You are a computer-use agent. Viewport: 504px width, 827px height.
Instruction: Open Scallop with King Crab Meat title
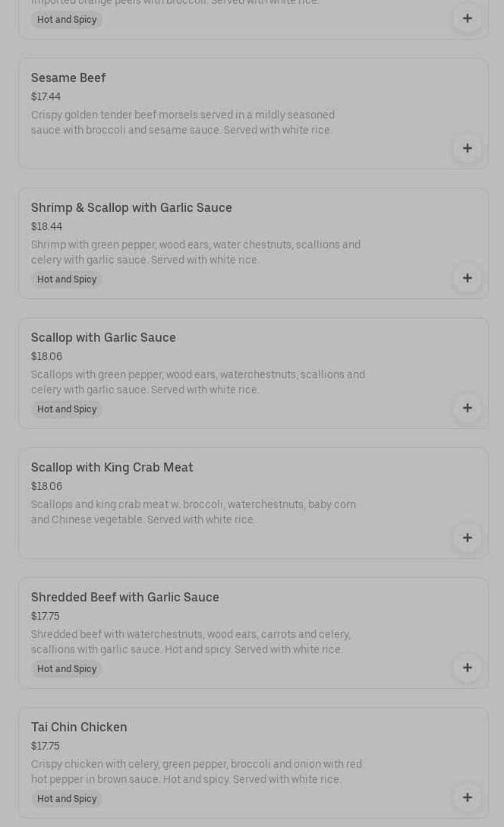click(x=112, y=467)
